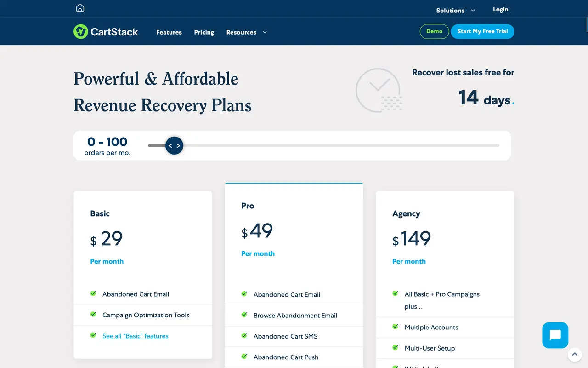Click the Basic plan title

[100, 213]
